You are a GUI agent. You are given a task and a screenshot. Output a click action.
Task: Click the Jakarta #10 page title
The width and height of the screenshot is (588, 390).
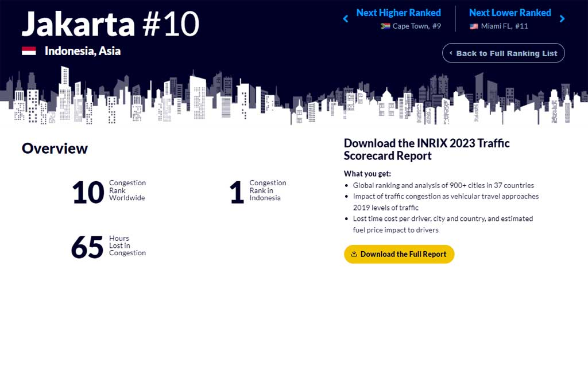coord(110,24)
